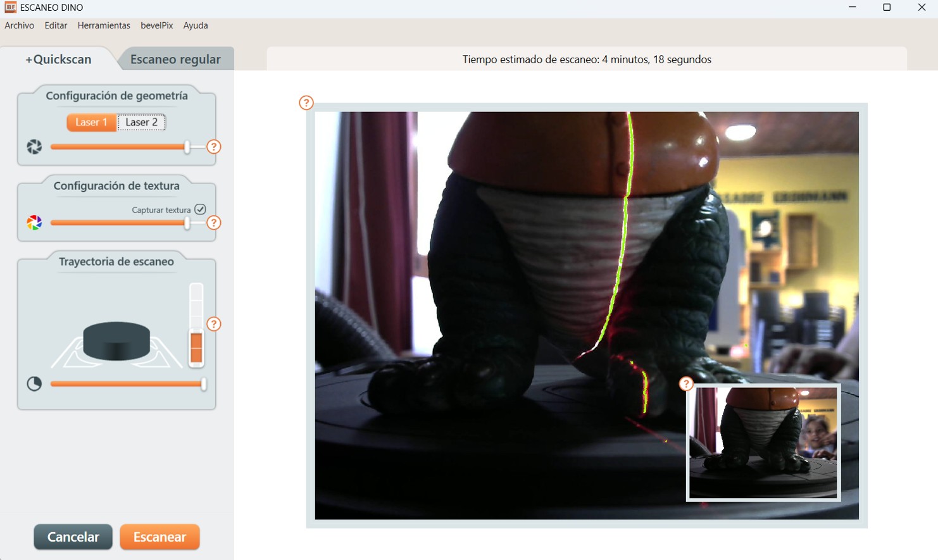Switch to the +Quickscan tab
The width and height of the screenshot is (938, 560).
tap(58, 59)
